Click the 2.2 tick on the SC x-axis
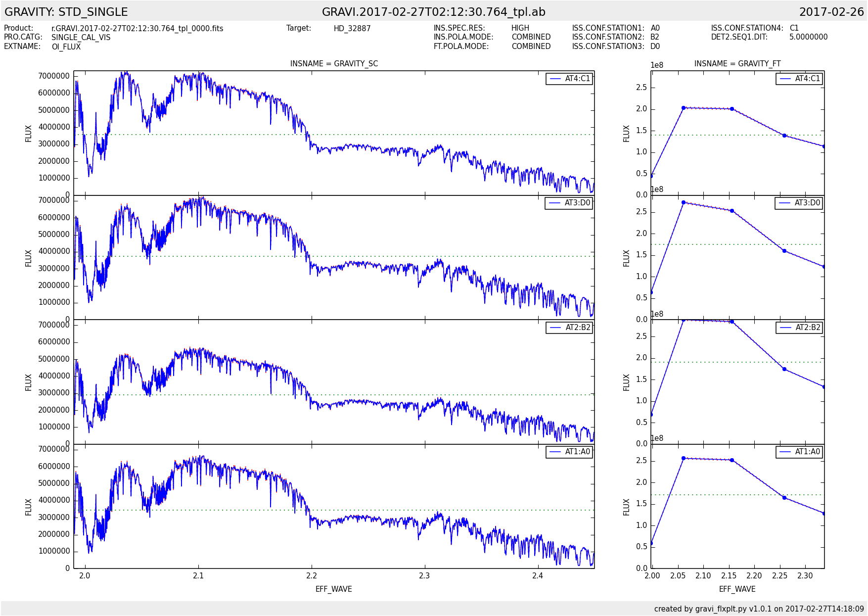This screenshot has width=868, height=616. [312, 576]
